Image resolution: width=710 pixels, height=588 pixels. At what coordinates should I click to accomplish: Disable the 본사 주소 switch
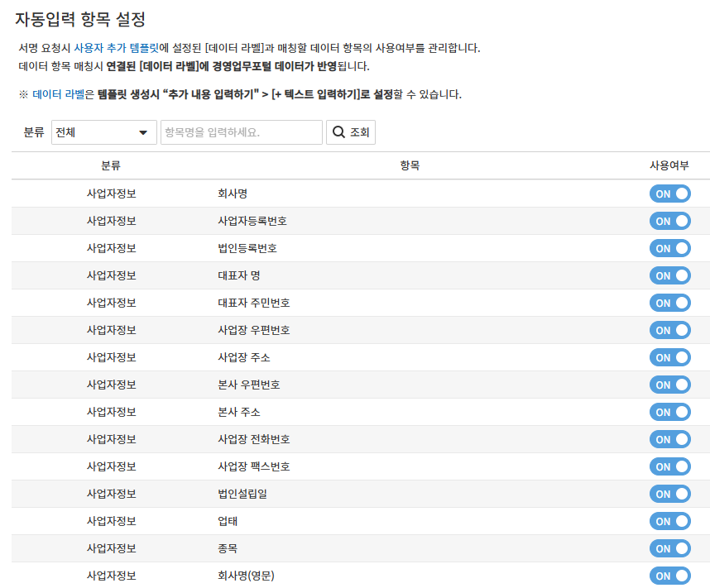(669, 412)
